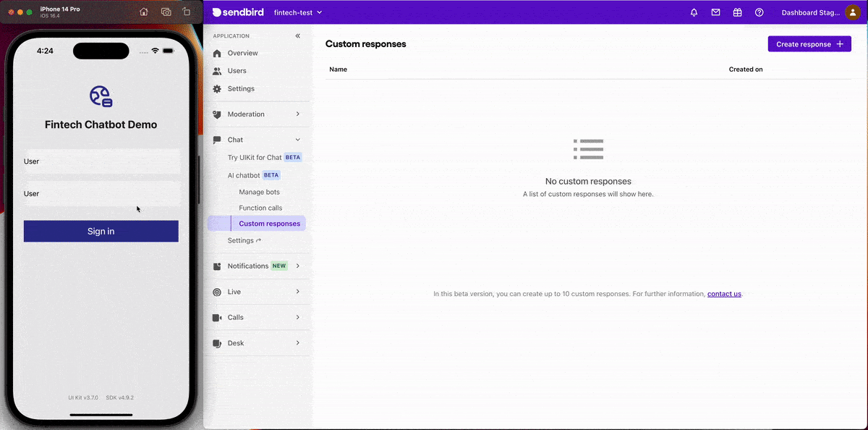Image resolution: width=868 pixels, height=430 pixels.
Task: Click the Fintech Chatbot Demo logo
Action: 101,96
